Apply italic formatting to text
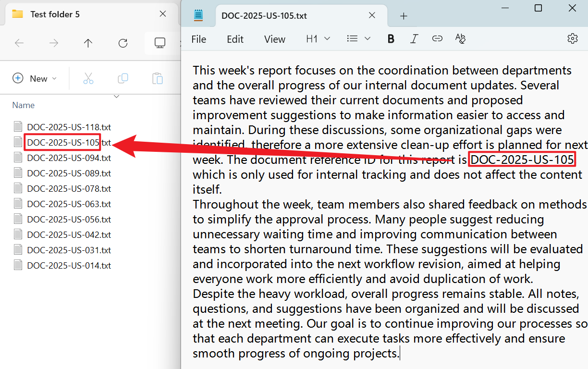The width and height of the screenshot is (588, 369). click(414, 39)
